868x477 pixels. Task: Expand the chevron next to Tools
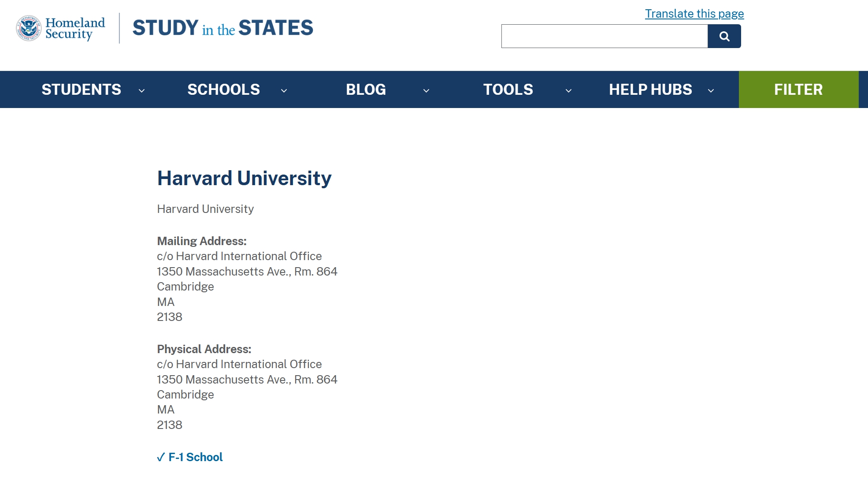point(568,90)
